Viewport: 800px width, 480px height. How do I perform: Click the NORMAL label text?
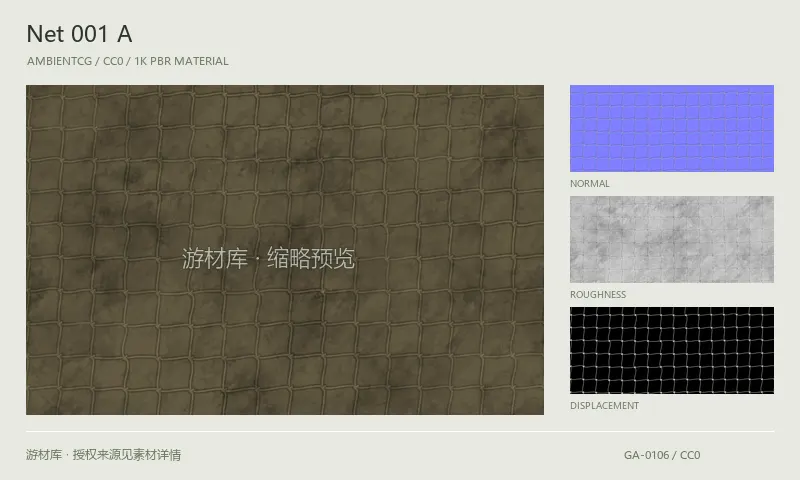590,184
